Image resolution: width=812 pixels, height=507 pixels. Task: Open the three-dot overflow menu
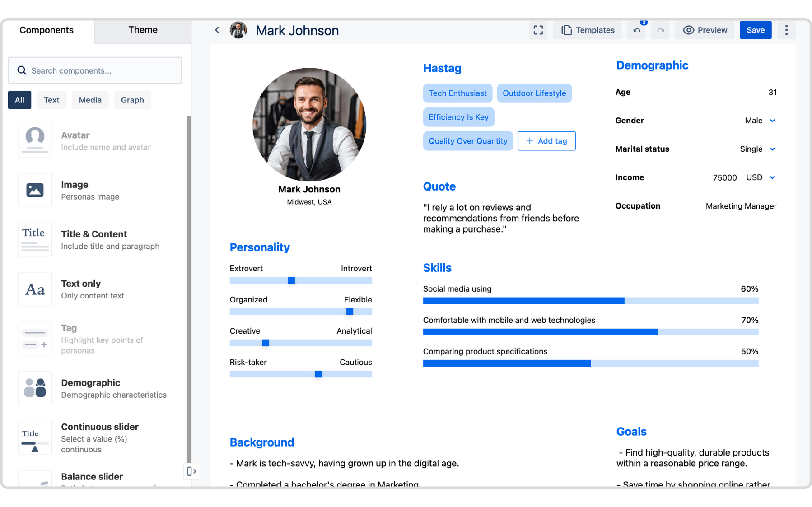(786, 30)
